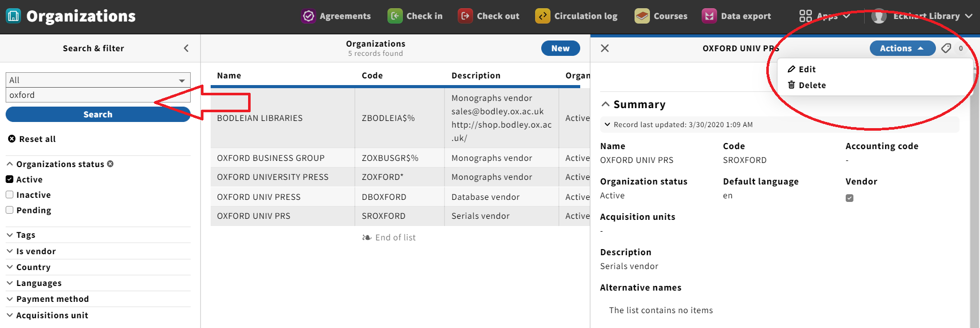Create a New organization
This screenshot has height=328, width=980.
click(x=561, y=48)
